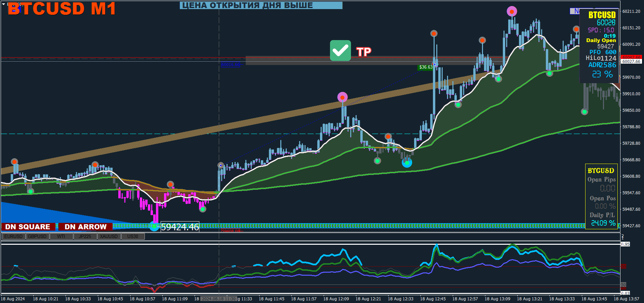The height and width of the screenshot is (303, 644).
Task: Click the pink signal circle below the TP label
Action: tap(342, 97)
